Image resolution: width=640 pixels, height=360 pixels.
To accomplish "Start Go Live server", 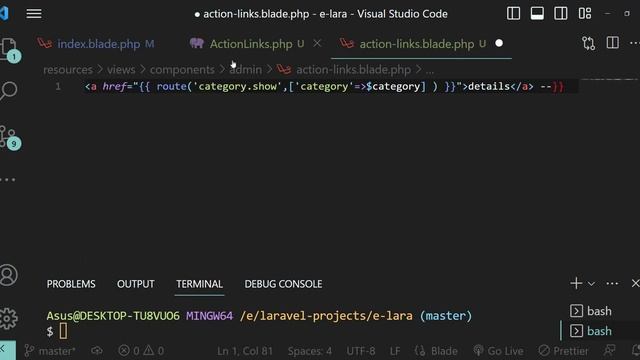I will pyautogui.click(x=498, y=351).
